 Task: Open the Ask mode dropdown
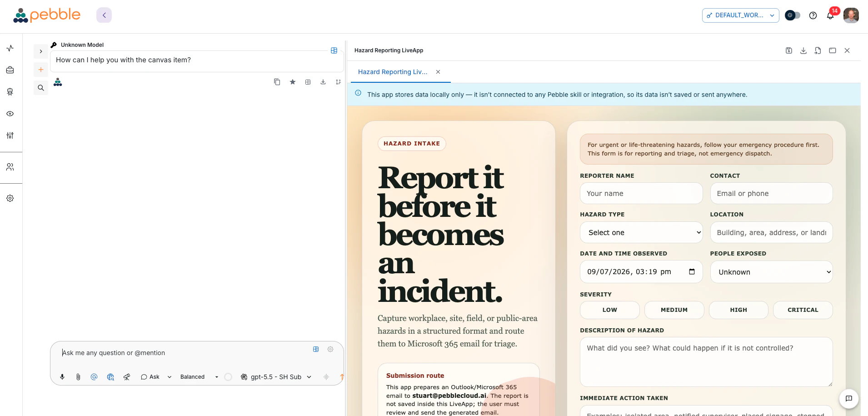[x=156, y=377]
